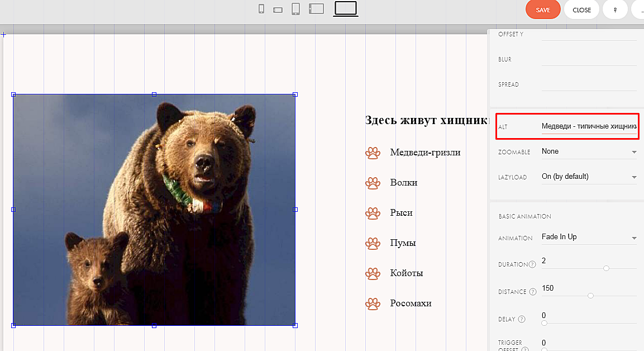This screenshot has height=351, width=644.
Task: Select the bear image on canvas
Action: 154,210
